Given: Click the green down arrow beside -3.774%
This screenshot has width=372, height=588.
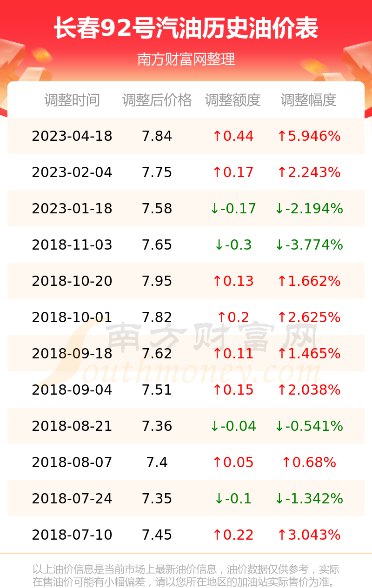Looking at the screenshot, I should tap(279, 245).
